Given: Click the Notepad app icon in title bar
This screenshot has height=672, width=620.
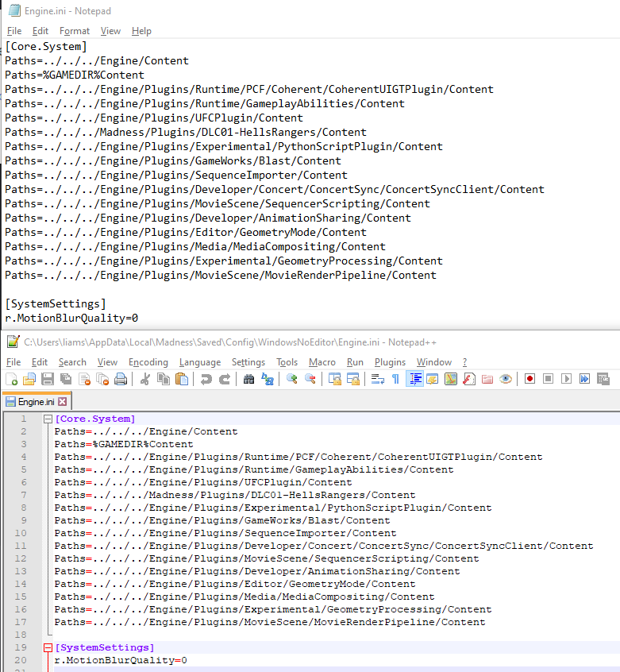Looking at the screenshot, I should click(14, 10).
